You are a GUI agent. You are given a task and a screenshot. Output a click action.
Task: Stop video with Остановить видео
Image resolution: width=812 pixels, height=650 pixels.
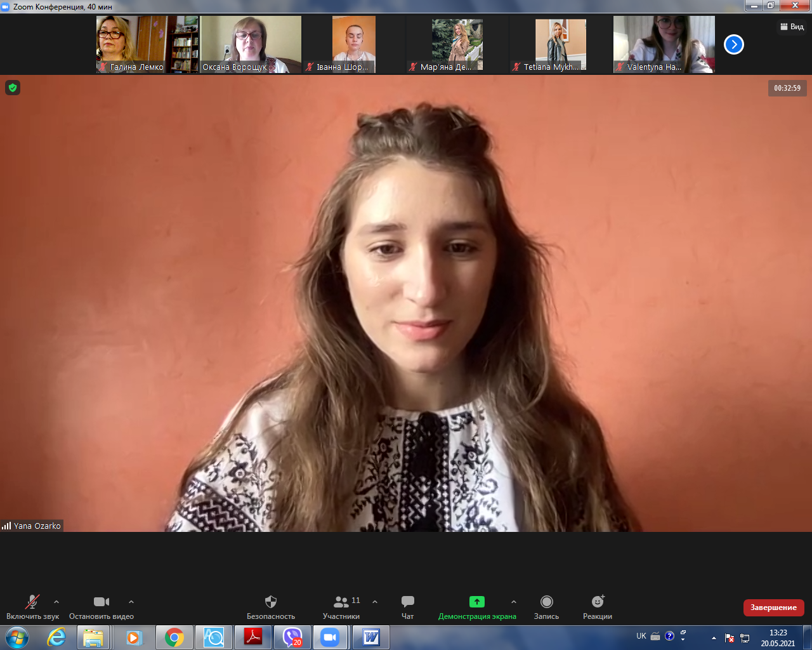[101, 602]
